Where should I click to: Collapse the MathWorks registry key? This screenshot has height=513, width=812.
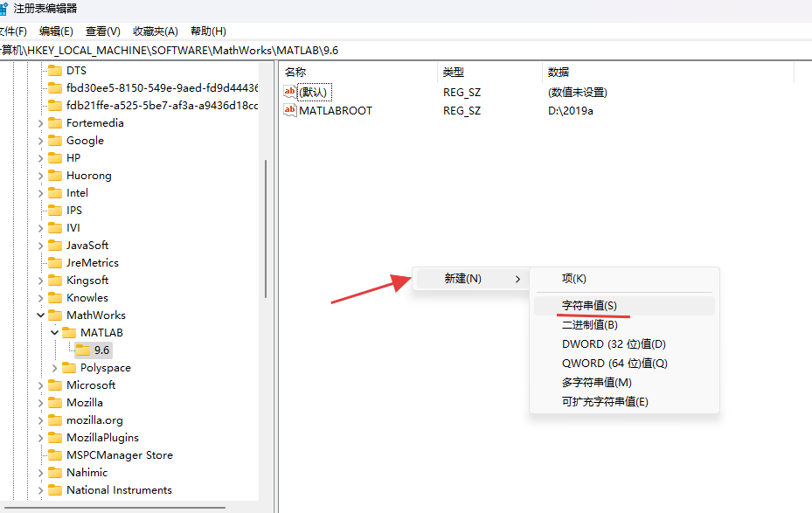click(40, 315)
